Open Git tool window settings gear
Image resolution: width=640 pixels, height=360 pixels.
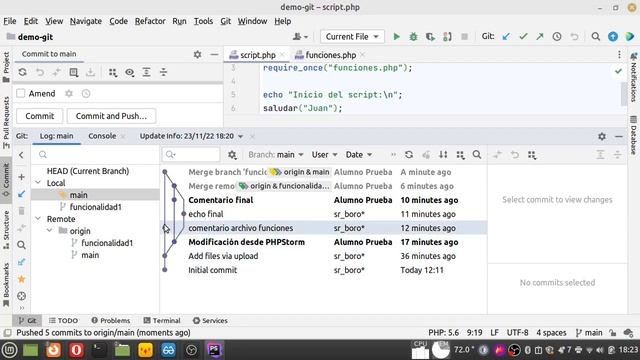[602, 136]
